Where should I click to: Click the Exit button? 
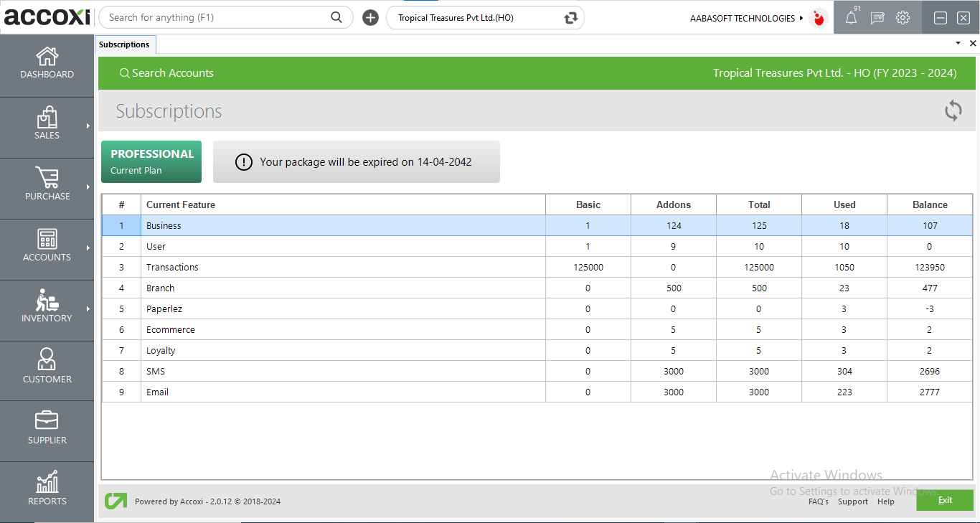[x=945, y=500]
